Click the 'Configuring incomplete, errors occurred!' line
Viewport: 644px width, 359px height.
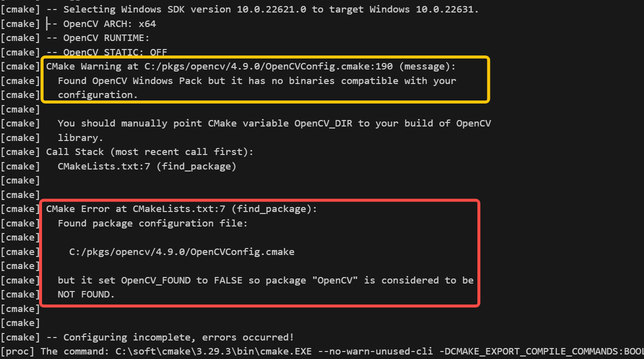click(x=170, y=337)
